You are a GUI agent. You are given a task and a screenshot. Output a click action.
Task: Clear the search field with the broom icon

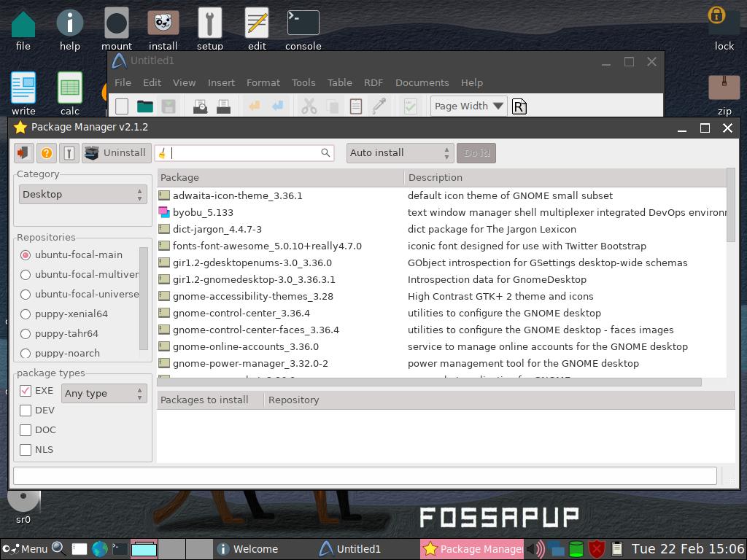(x=162, y=153)
